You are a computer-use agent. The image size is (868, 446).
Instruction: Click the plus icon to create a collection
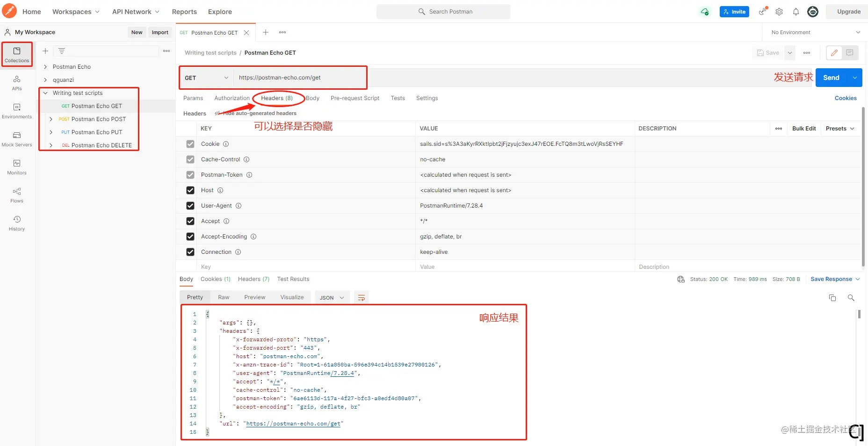coord(45,51)
